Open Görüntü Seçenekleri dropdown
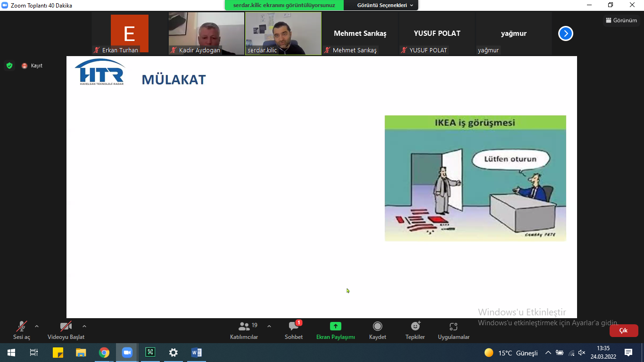This screenshot has width=644, height=362. coord(385,5)
